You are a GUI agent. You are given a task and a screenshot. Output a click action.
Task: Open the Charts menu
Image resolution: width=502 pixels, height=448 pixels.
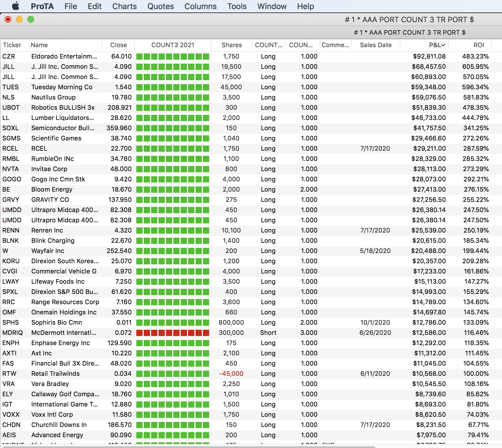click(x=124, y=6)
